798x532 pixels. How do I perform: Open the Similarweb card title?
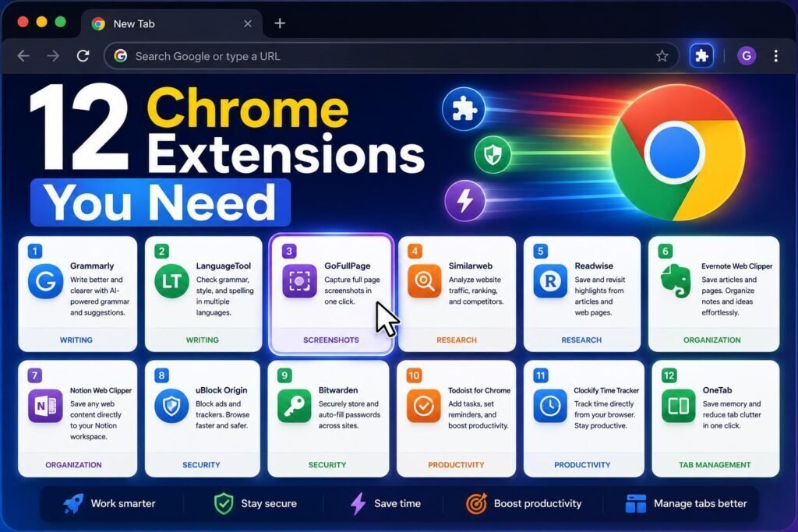click(x=471, y=266)
